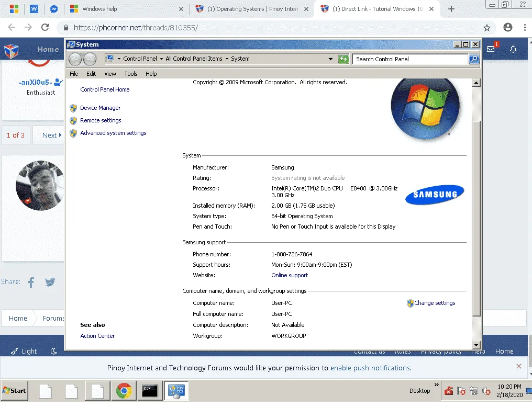This screenshot has height=408, width=532.
Task: Open the File menu
Action: [x=74, y=74]
